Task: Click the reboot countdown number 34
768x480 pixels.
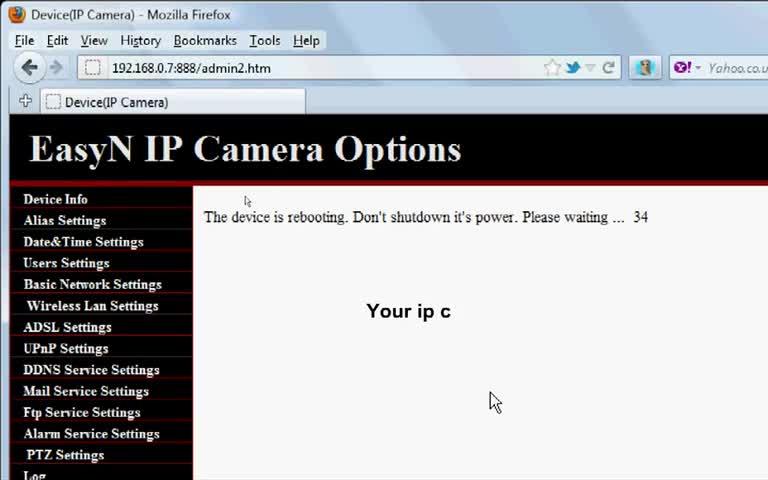Action: (x=641, y=217)
